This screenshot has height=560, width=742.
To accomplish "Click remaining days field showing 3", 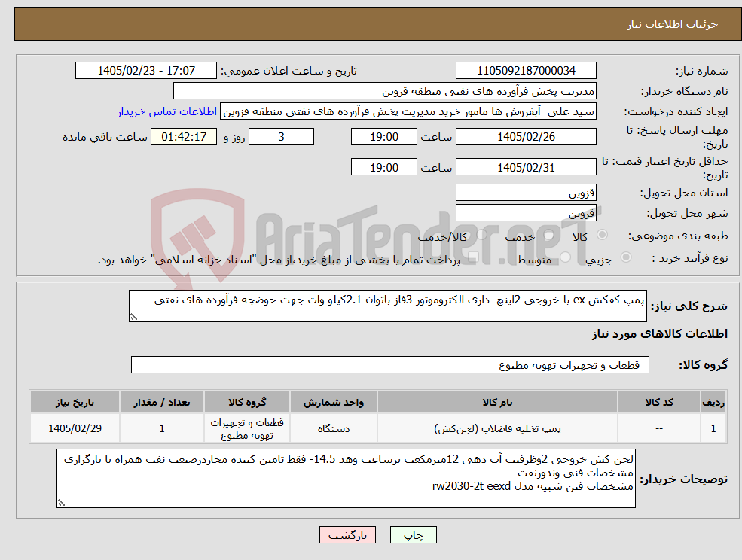I will pyautogui.click(x=281, y=137).
